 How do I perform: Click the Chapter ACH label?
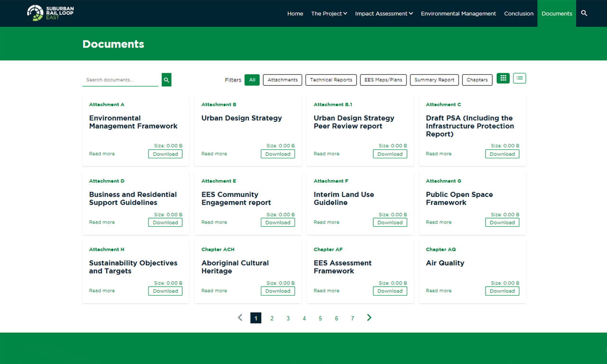coord(218,249)
